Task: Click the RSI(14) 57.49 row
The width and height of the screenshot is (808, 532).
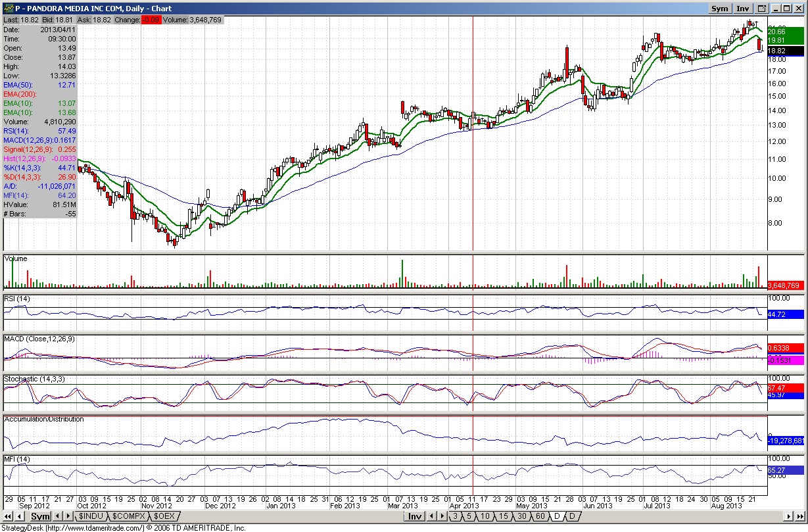Action: (40, 131)
